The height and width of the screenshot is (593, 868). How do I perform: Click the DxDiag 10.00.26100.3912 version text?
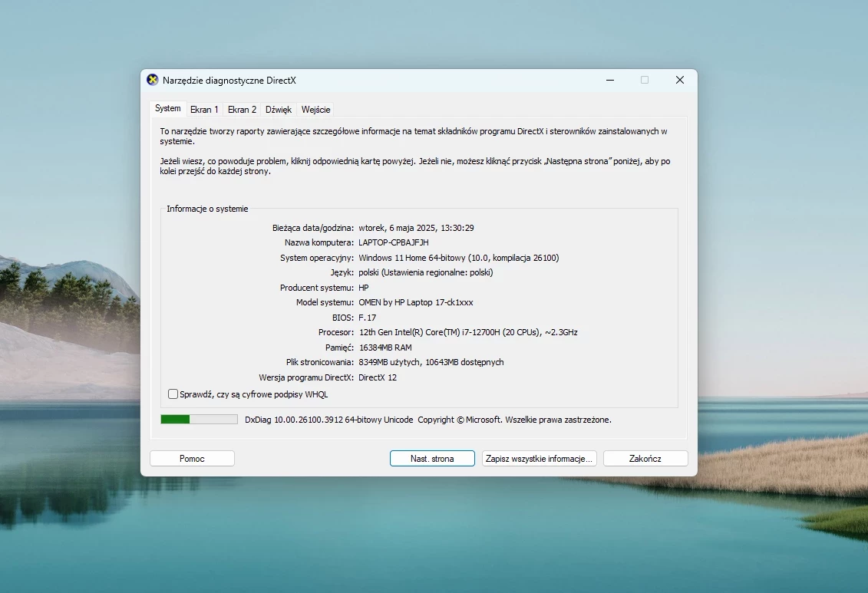(x=328, y=420)
